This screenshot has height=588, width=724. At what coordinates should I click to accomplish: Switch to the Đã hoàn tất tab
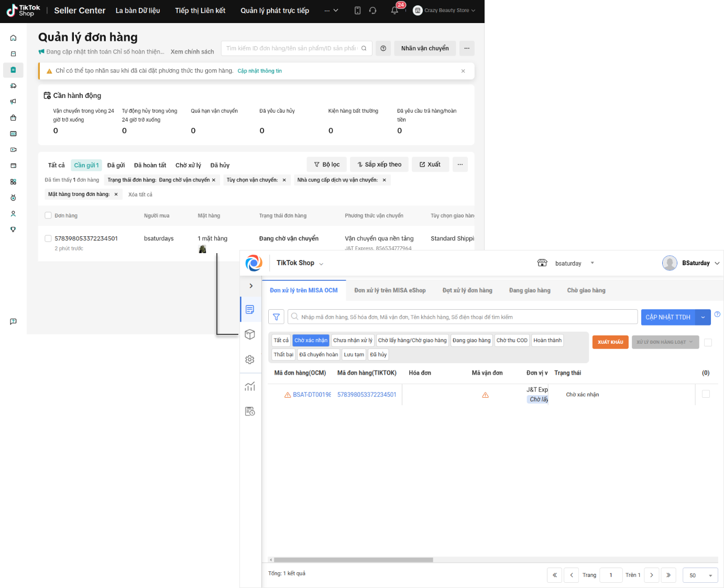(x=150, y=165)
